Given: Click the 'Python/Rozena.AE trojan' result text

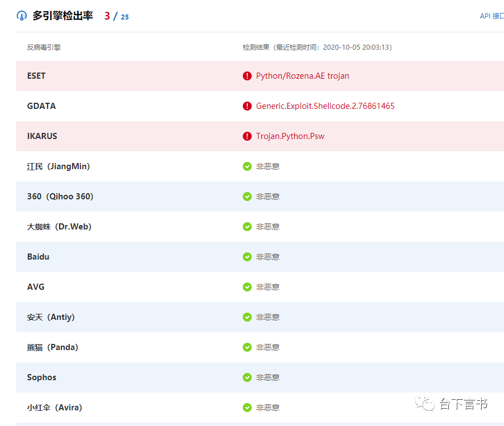Looking at the screenshot, I should 302,75.
